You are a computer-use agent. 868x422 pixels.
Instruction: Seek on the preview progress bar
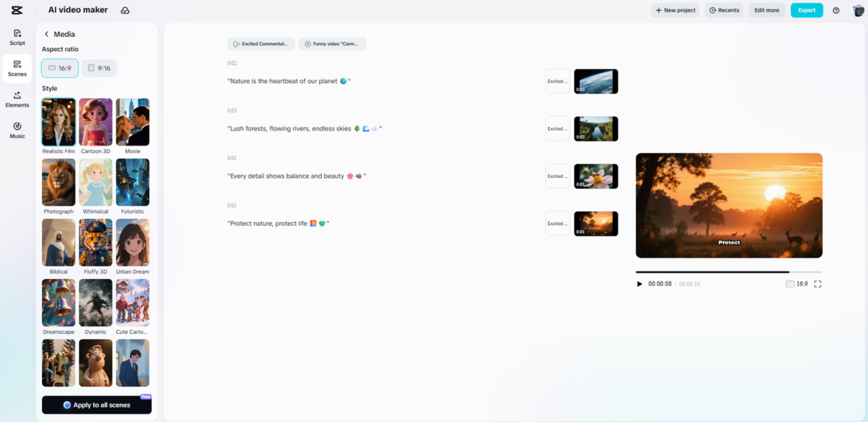coord(729,272)
